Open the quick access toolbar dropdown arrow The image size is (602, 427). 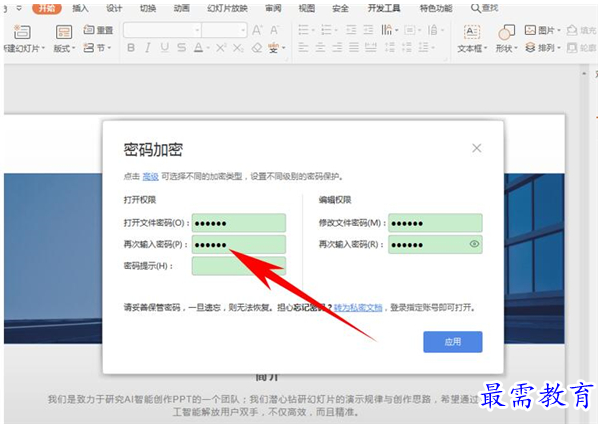click(19, 8)
